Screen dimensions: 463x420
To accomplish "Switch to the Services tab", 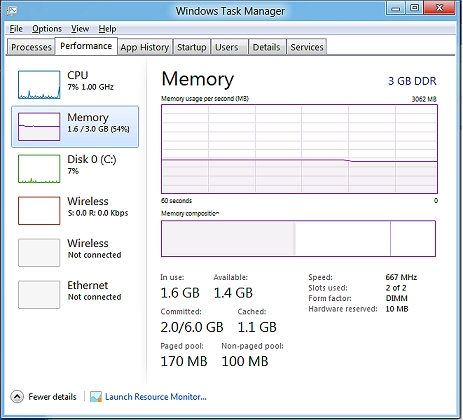I will (x=307, y=47).
